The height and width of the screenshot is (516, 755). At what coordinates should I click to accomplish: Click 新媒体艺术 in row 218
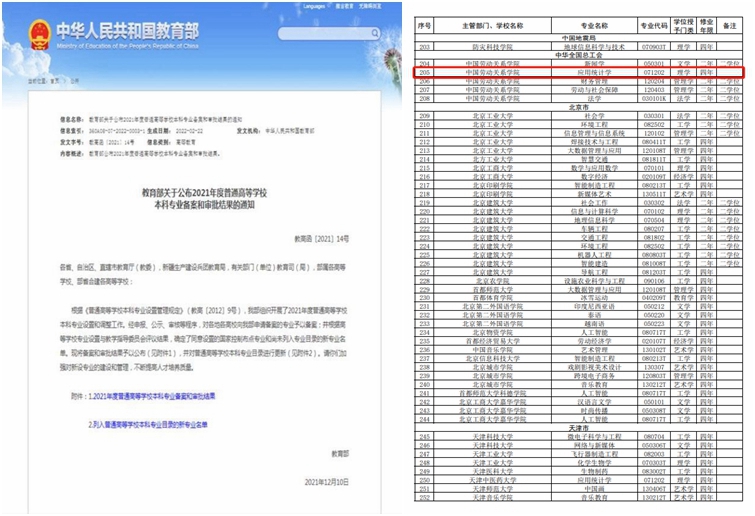tap(594, 194)
